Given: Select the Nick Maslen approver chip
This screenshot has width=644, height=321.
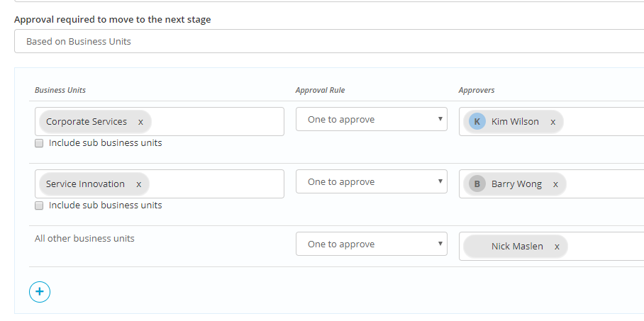Looking at the screenshot, I should click(516, 247).
